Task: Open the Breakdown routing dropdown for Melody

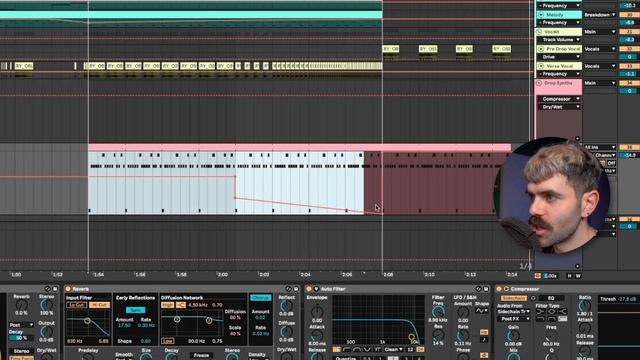Action: (600, 15)
